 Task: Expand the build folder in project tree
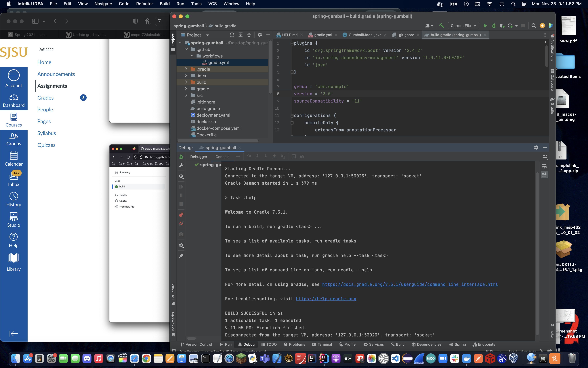tap(186, 82)
